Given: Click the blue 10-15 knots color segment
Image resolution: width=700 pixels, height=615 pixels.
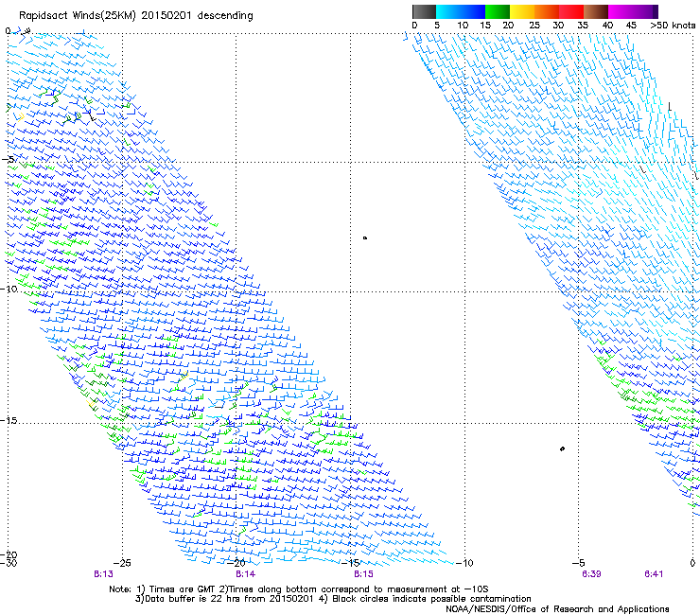Looking at the screenshot, I should click(473, 11).
